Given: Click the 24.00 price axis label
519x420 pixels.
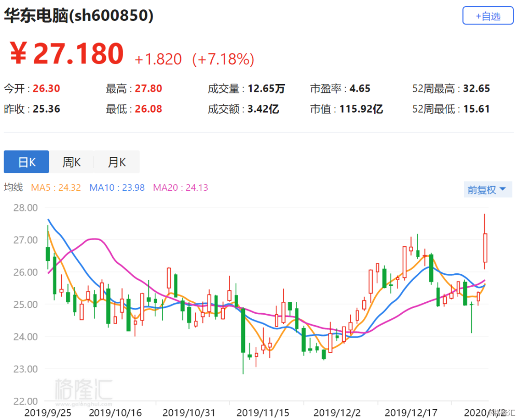Looking at the screenshot, I should [25, 337].
